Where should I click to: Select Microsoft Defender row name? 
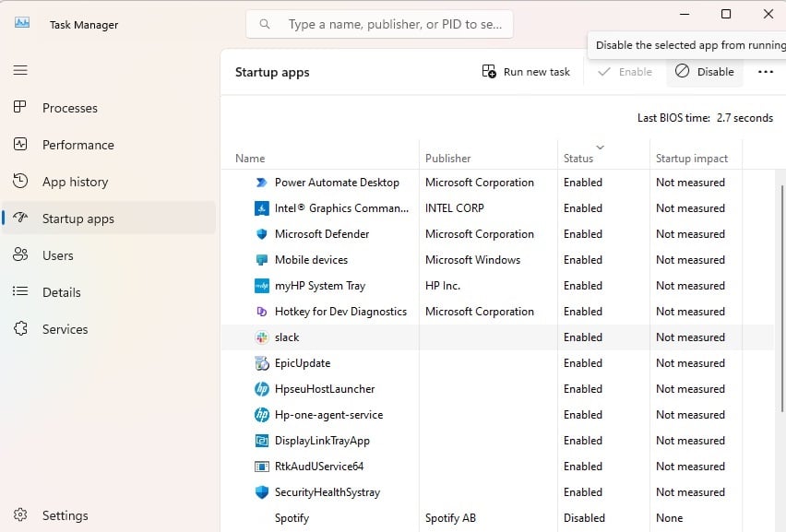pos(322,234)
